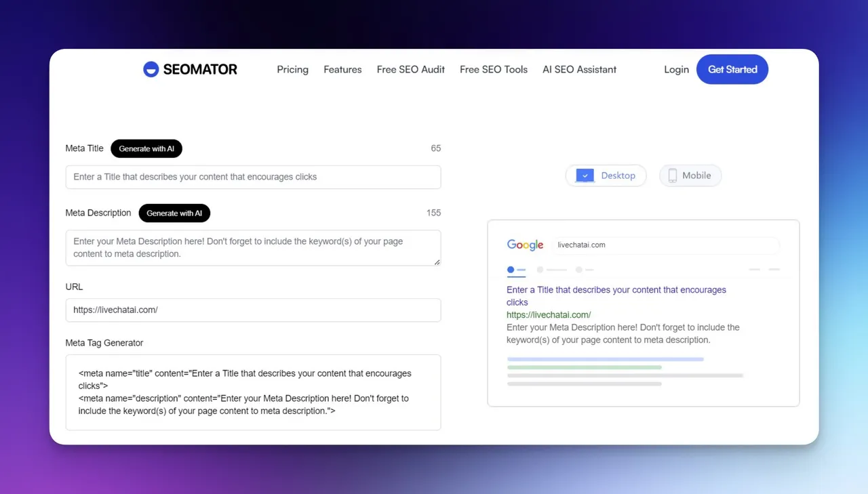Open Free SEO Tools menu
The height and width of the screenshot is (494, 868).
(x=494, y=69)
